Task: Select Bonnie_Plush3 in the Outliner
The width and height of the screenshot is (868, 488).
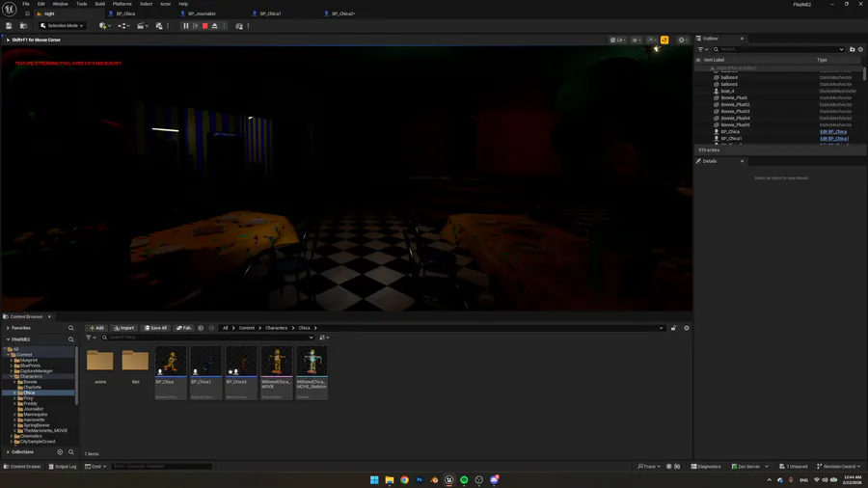Action: [x=735, y=111]
